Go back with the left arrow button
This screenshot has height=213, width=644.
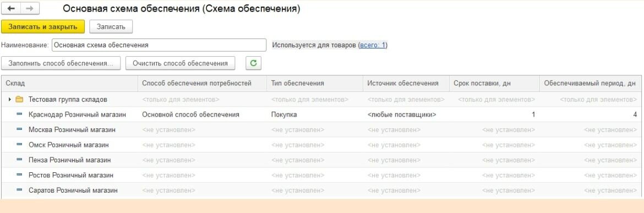[x=12, y=8]
